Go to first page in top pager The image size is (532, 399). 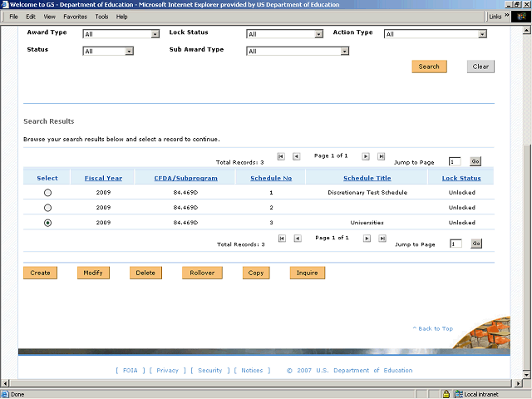pos(281,156)
